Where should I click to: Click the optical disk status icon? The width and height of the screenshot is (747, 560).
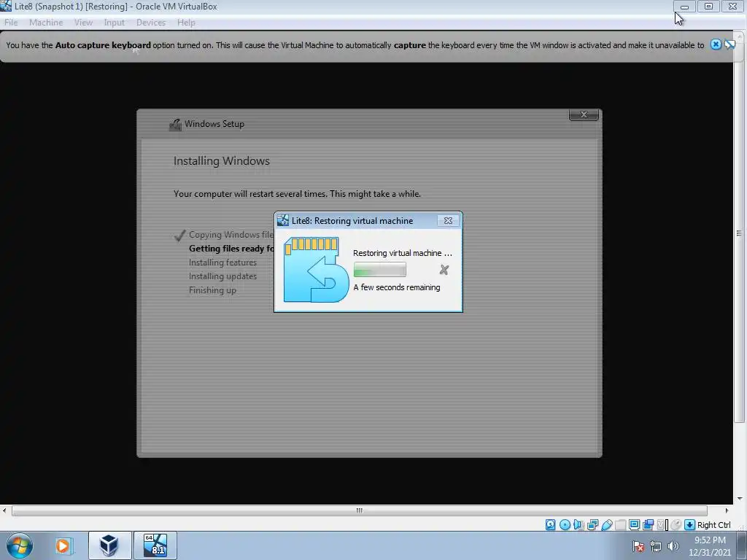565,525
